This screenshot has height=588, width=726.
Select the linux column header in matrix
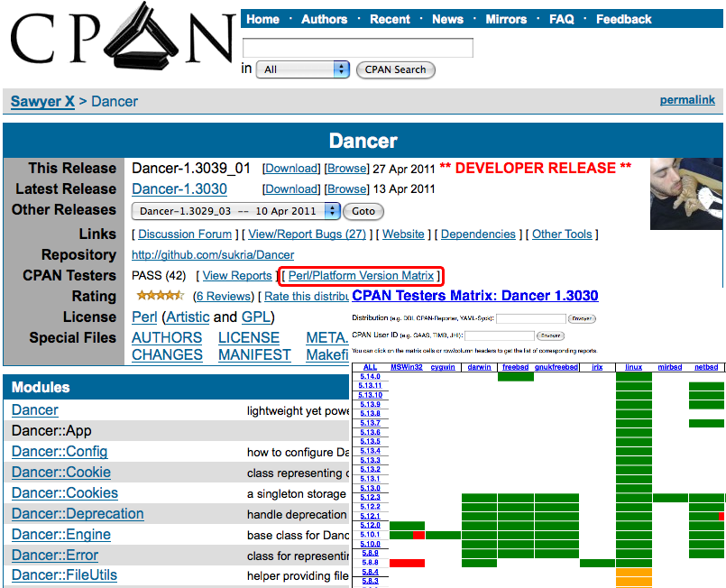coord(633,367)
